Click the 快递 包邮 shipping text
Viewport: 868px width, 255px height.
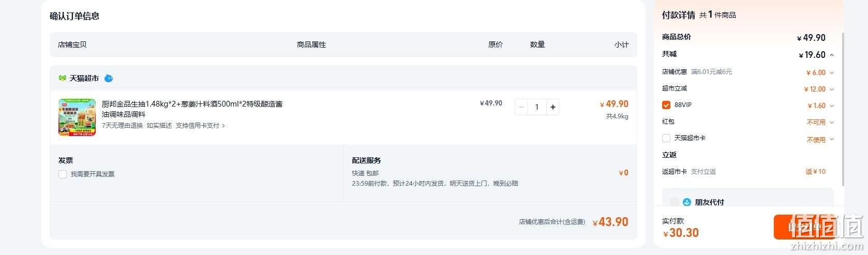click(366, 173)
